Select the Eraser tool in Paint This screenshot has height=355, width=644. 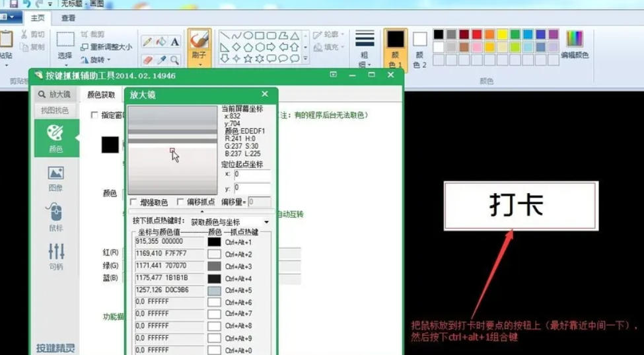pyautogui.click(x=147, y=60)
